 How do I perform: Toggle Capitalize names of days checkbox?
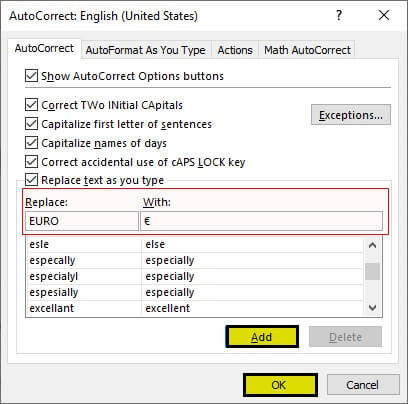pos(31,143)
